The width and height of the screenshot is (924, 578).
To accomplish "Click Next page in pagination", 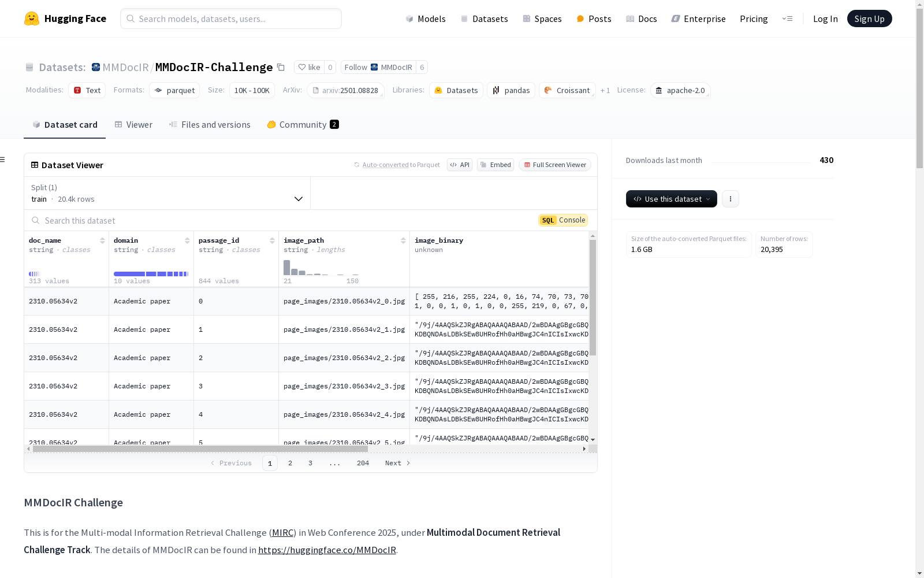I will 398,463.
